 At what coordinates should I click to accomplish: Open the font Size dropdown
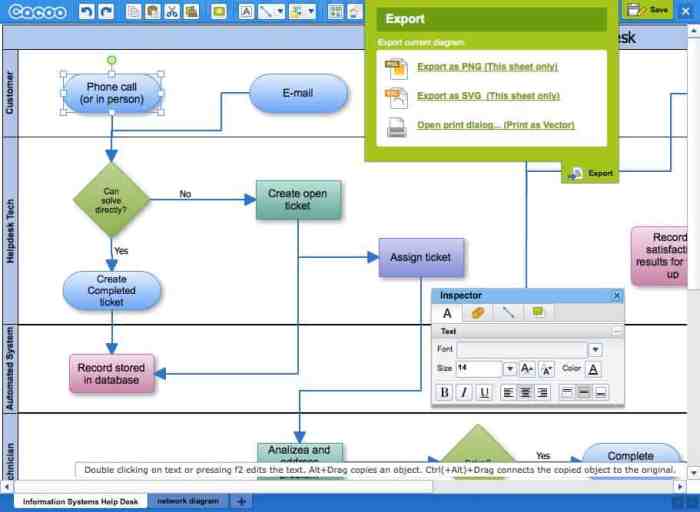[509, 369]
